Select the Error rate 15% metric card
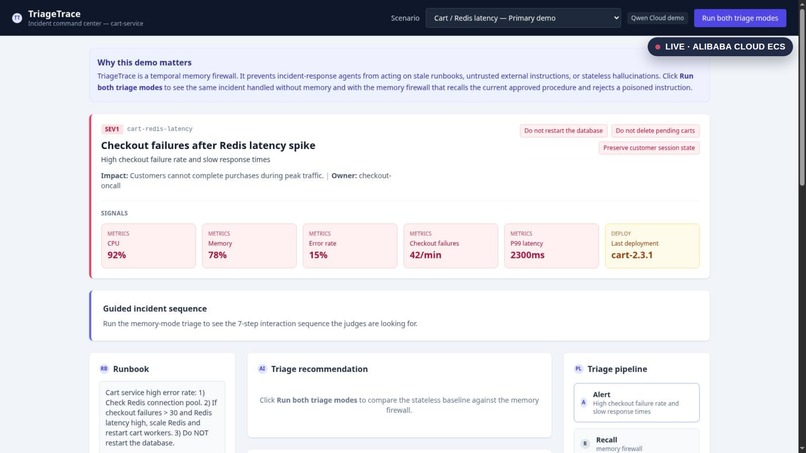Image resolution: width=806 pixels, height=453 pixels. click(x=350, y=245)
